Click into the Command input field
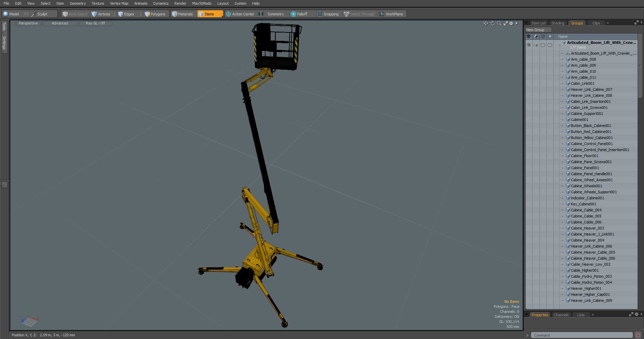Screen dimensions: 644x339 [x=582, y=335]
